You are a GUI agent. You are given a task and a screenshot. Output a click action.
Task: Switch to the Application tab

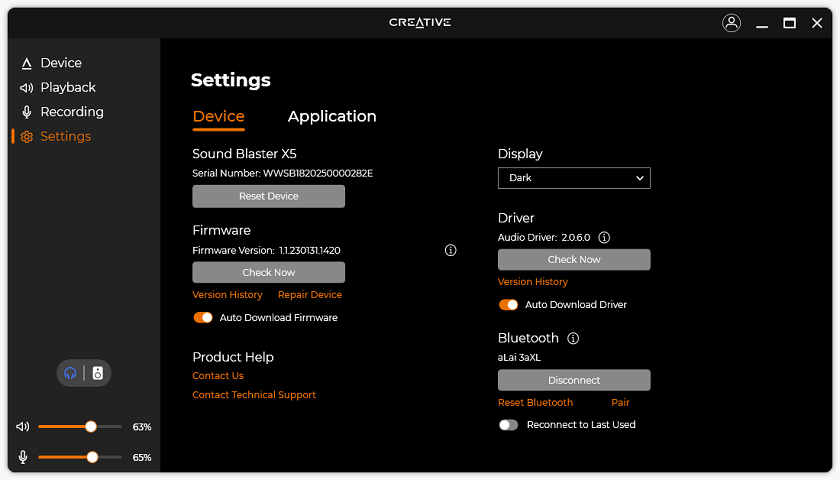(332, 117)
